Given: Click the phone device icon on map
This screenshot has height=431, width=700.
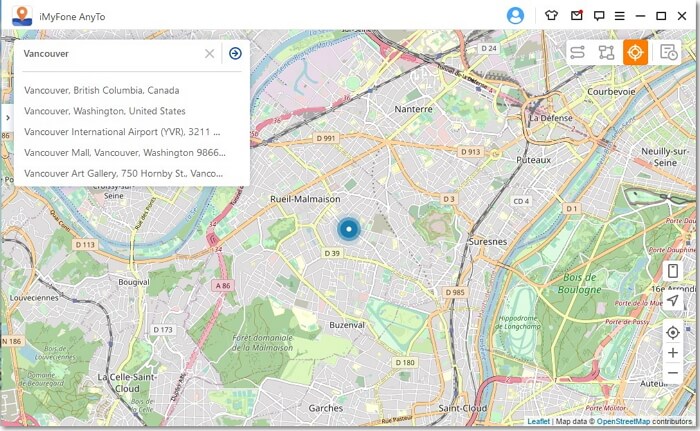Looking at the screenshot, I should [673, 271].
